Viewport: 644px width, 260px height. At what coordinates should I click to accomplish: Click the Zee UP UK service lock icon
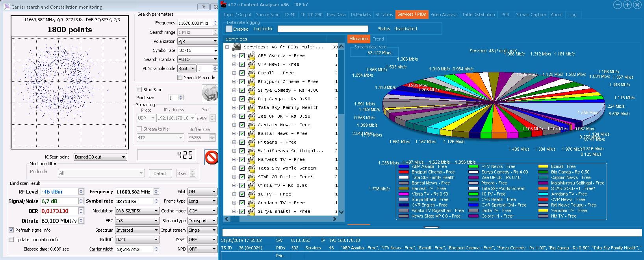coord(251,116)
